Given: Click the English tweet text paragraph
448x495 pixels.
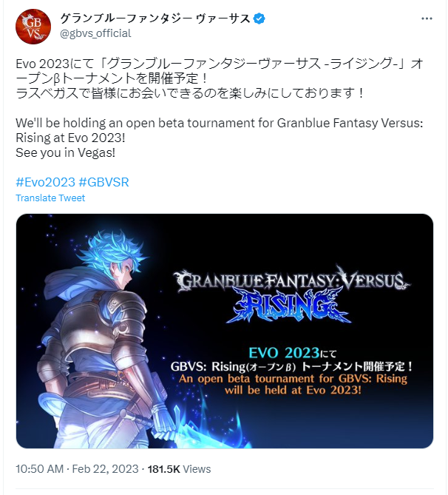Looking at the screenshot, I should click(220, 138).
